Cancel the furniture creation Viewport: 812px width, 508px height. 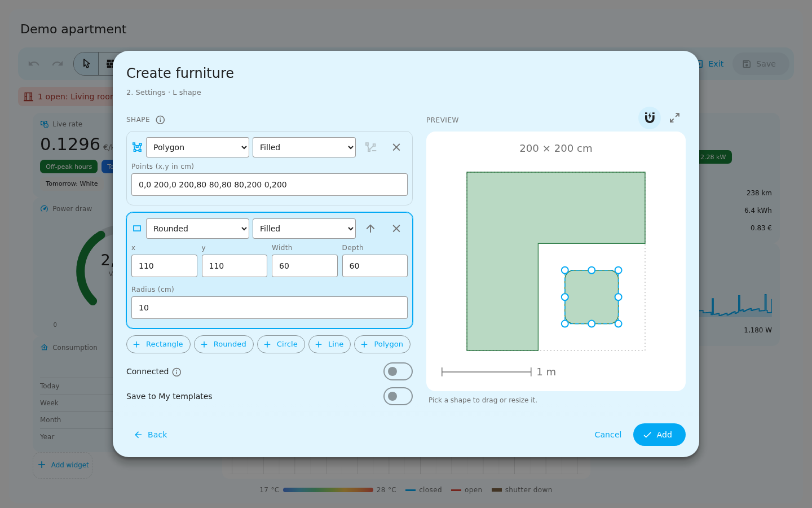click(x=608, y=435)
